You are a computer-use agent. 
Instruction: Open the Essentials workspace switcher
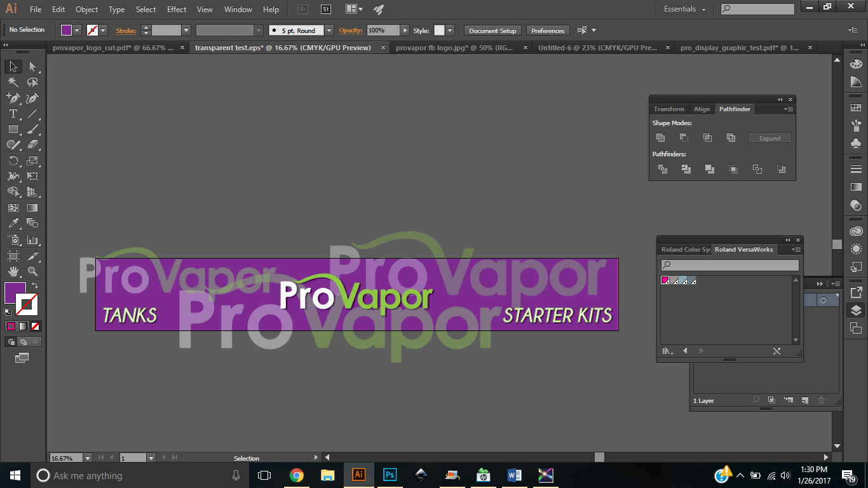(x=685, y=9)
